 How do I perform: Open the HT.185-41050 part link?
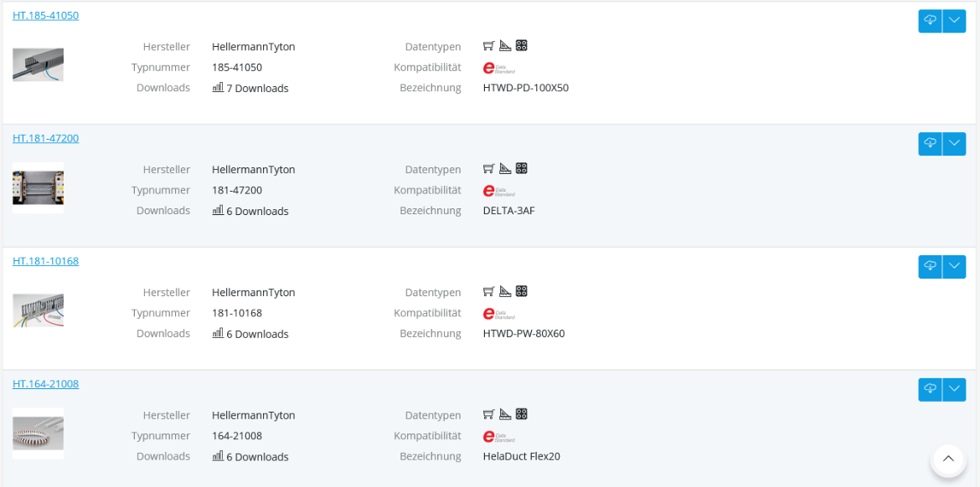tap(45, 16)
